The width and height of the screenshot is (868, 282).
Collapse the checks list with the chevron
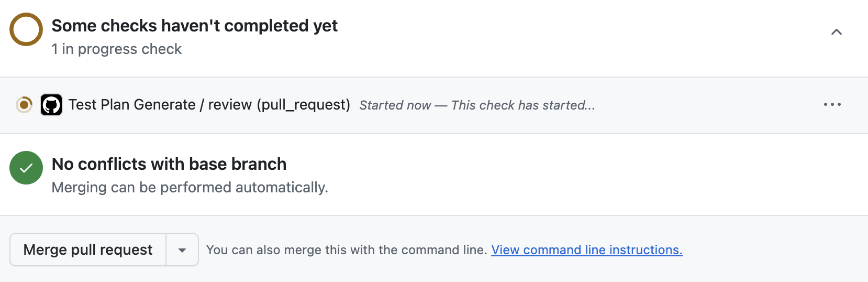[x=836, y=32]
